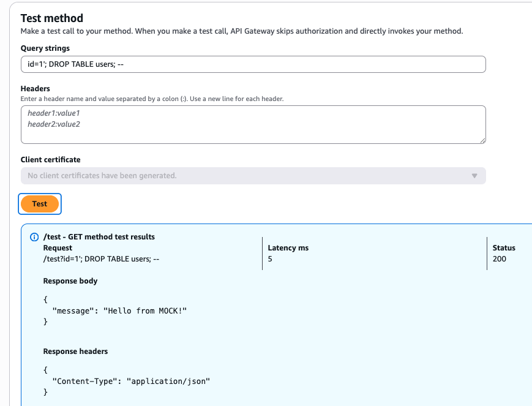Image resolution: width=532 pixels, height=406 pixels.
Task: Click the Response headers section heading
Action: (x=75, y=351)
